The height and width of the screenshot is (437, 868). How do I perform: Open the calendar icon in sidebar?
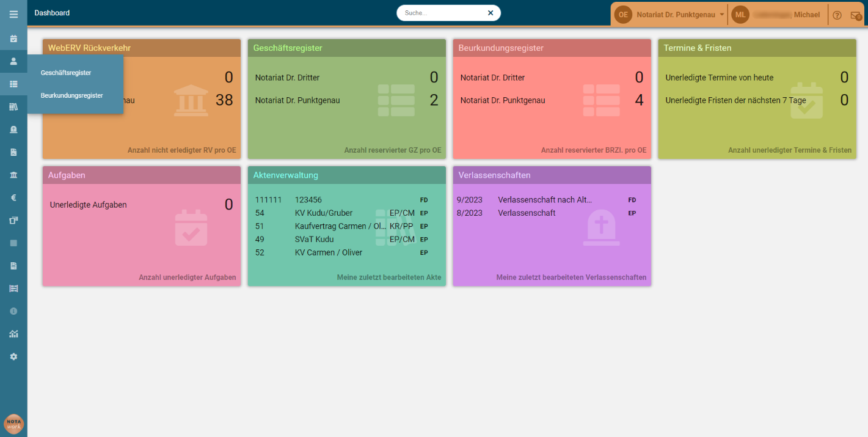click(x=13, y=39)
